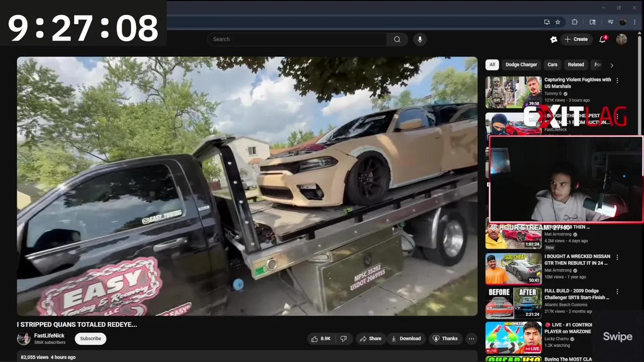The height and width of the screenshot is (362, 644).
Task: Open the browser extensions puzzle icon
Action: (575, 22)
